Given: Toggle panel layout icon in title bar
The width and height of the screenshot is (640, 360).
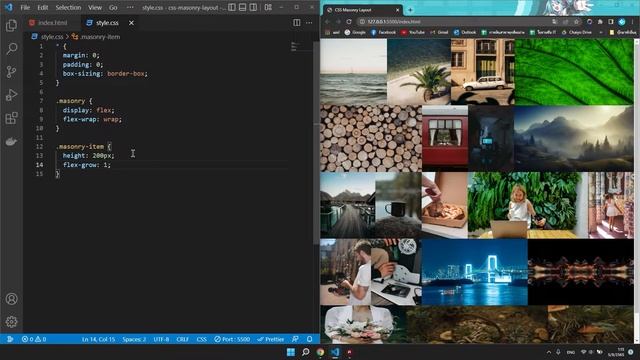Looking at the screenshot, I should 242,7.
